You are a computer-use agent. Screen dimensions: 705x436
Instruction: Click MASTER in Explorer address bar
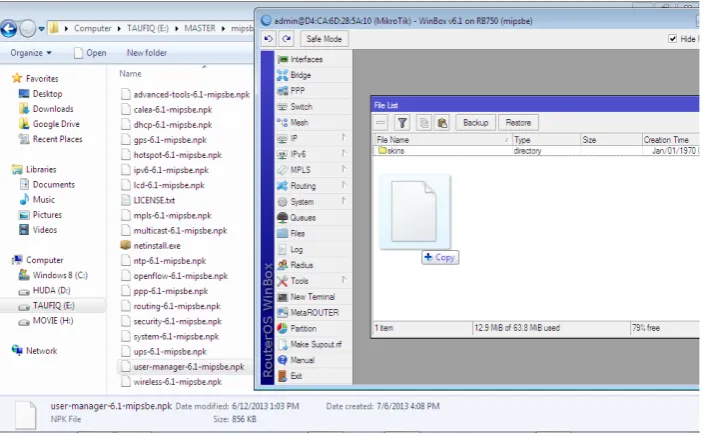[x=200, y=28]
